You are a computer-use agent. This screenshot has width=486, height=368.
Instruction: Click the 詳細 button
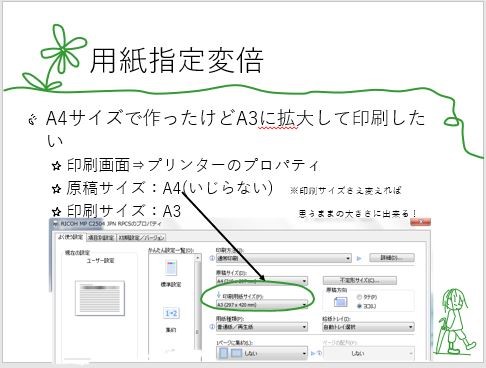(x=392, y=258)
